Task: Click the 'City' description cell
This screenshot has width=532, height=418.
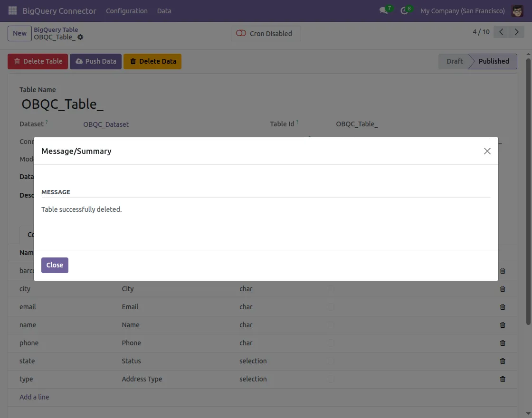Action: tap(128, 289)
